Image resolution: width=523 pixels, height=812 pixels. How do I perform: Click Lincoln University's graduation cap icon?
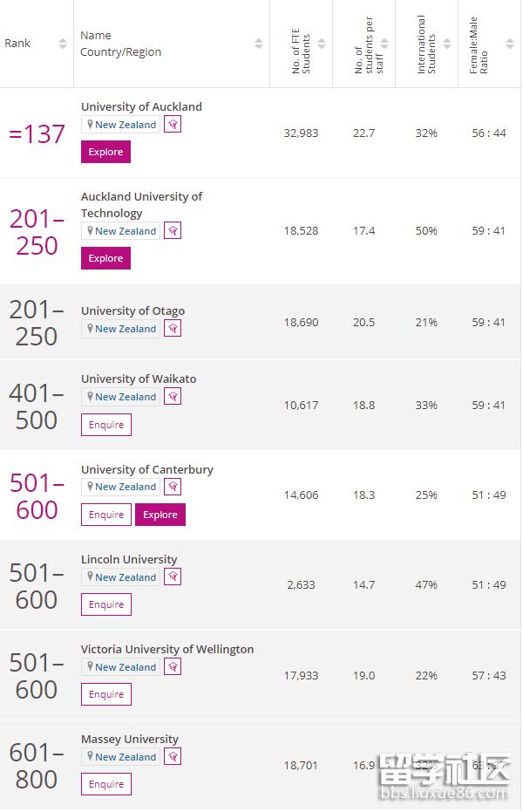pos(173,577)
